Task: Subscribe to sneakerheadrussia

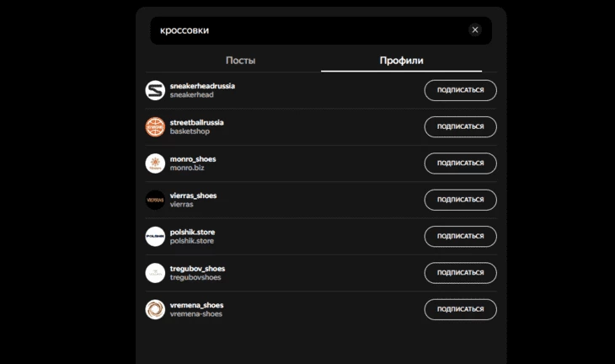Action: point(461,90)
